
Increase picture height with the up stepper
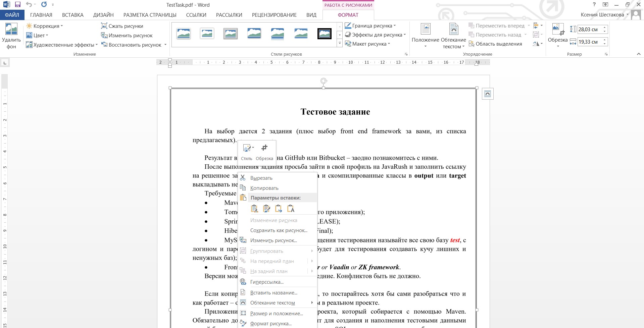click(x=604, y=28)
